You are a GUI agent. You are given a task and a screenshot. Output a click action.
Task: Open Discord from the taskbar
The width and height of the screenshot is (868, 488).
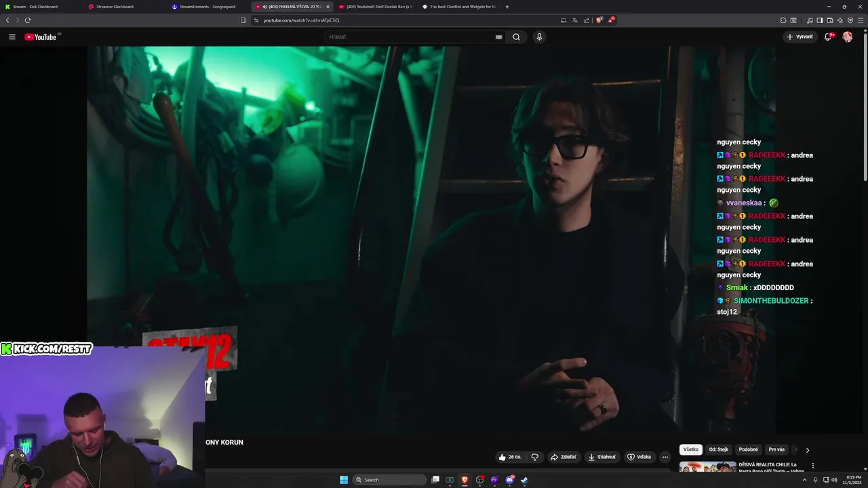coord(510,480)
